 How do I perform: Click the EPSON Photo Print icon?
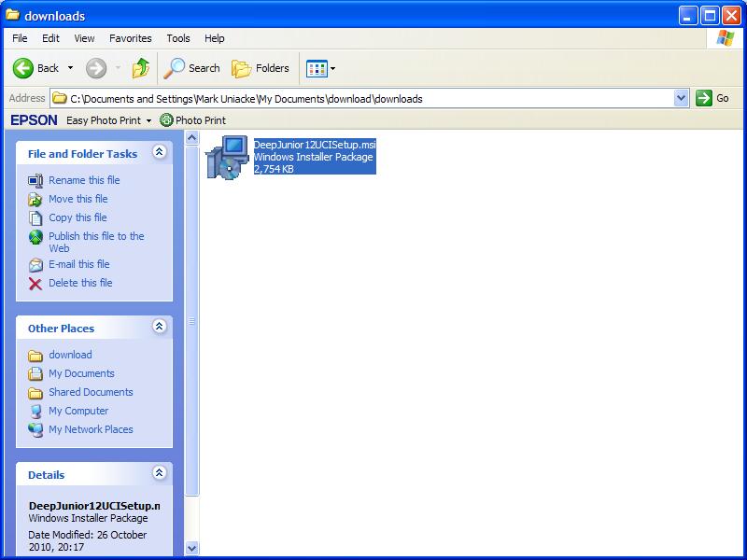[166, 120]
